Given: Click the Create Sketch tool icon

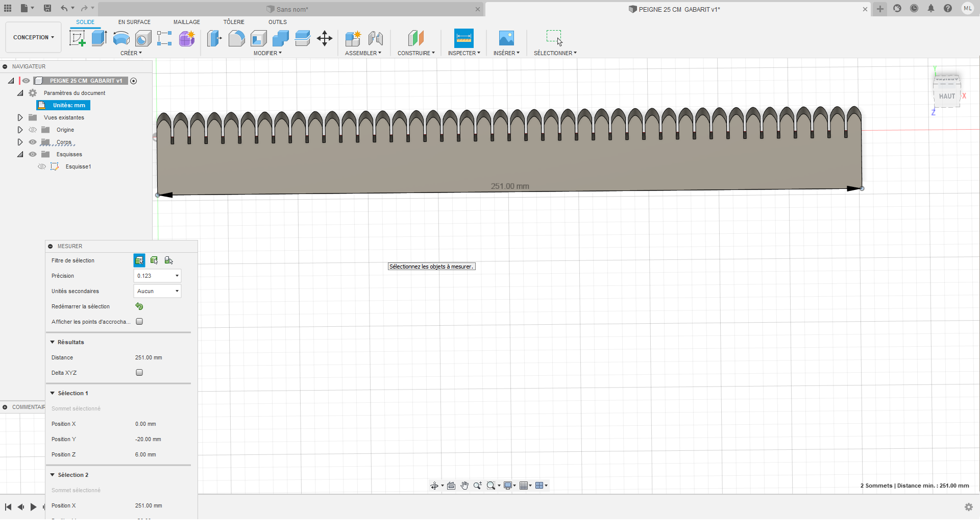Looking at the screenshot, I should pyautogui.click(x=78, y=38).
